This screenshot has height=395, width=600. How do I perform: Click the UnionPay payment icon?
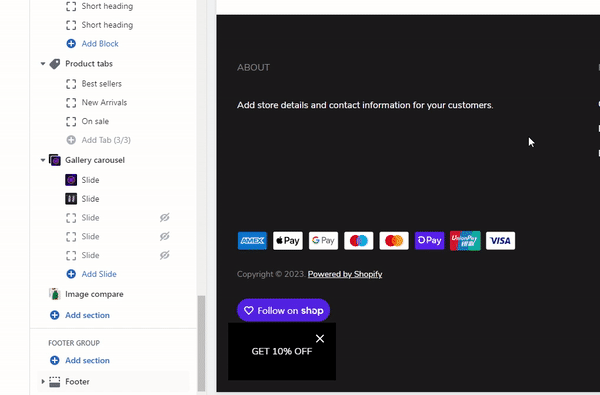coord(465,241)
